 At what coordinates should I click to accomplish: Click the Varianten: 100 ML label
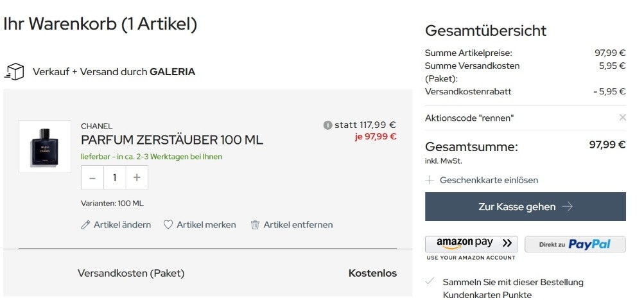112,204
